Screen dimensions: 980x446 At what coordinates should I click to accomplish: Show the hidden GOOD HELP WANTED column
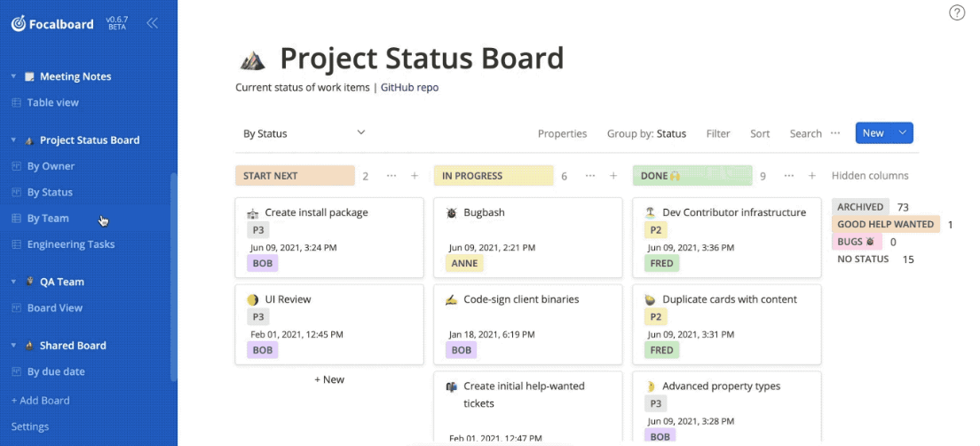(886, 224)
